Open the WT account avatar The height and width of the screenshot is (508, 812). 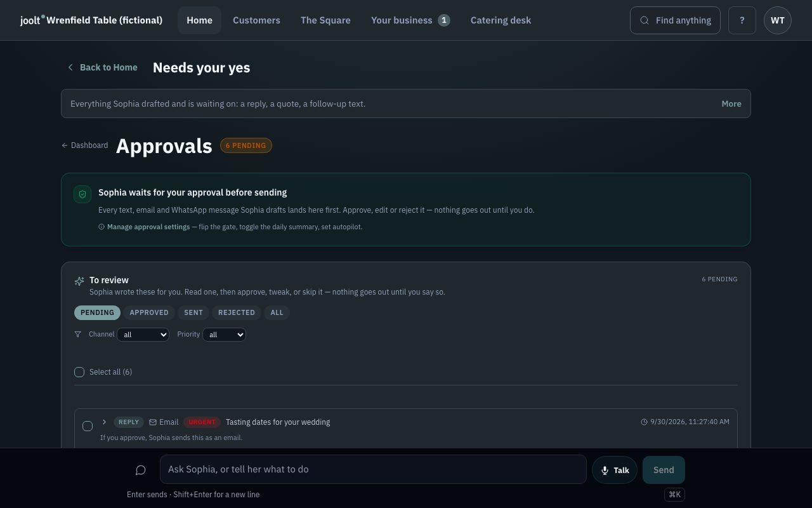pos(778,20)
